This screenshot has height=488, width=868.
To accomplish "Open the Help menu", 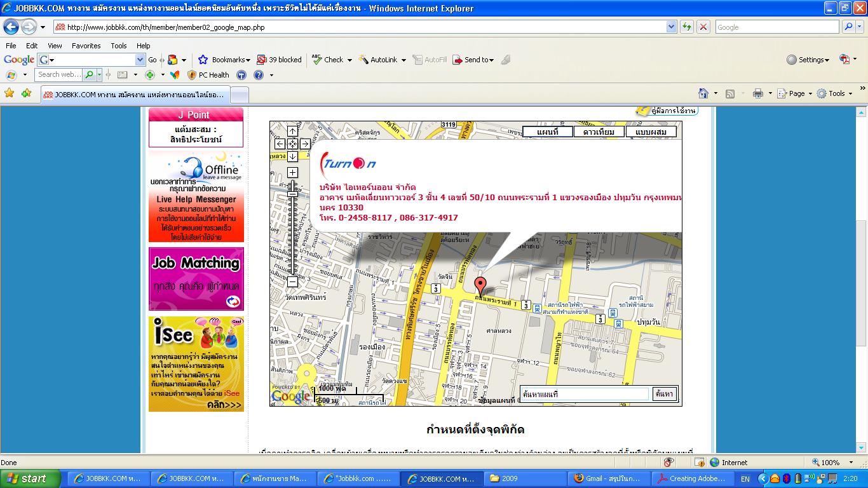I will (144, 46).
